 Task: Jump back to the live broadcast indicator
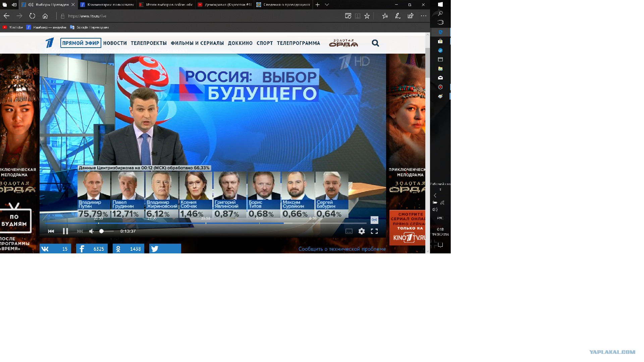[374, 220]
